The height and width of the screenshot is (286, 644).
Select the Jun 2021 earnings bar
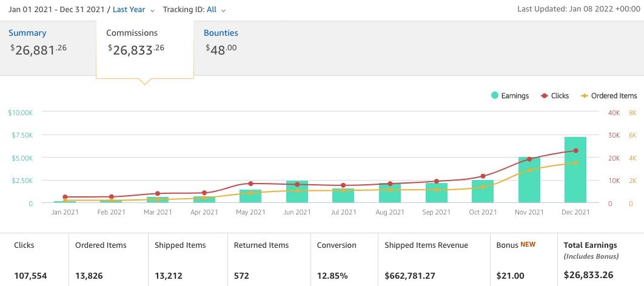(x=297, y=192)
